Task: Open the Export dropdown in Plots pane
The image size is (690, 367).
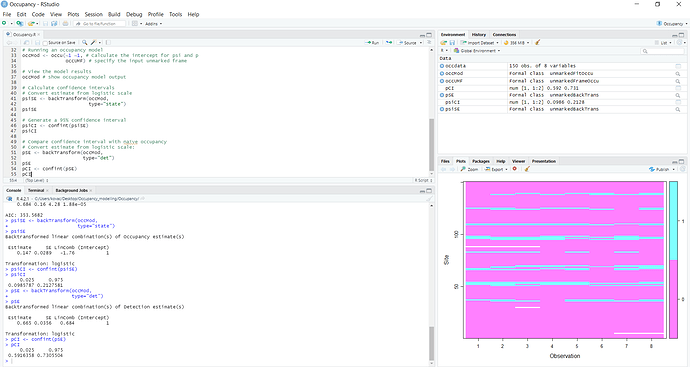Action: pos(496,169)
